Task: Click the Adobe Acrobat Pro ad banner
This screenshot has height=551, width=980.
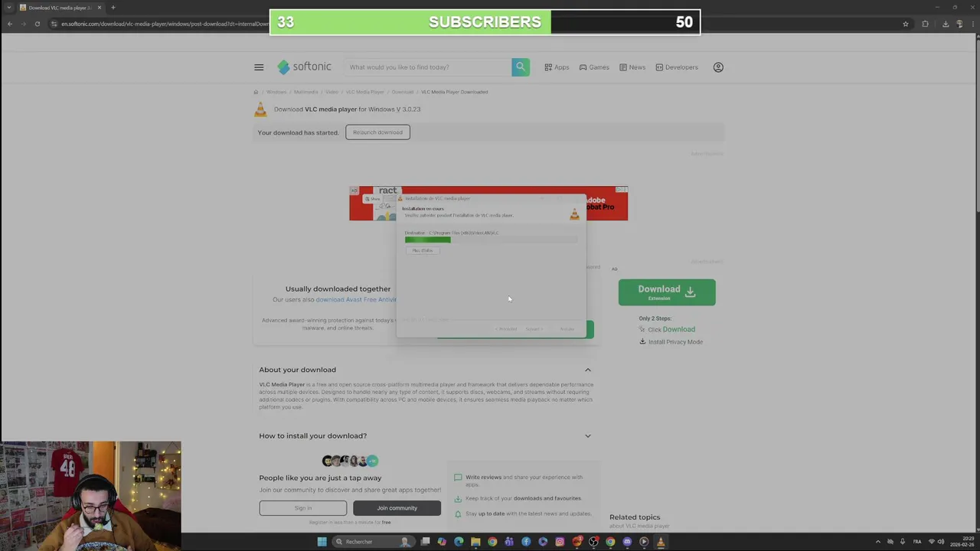Action: (488, 204)
